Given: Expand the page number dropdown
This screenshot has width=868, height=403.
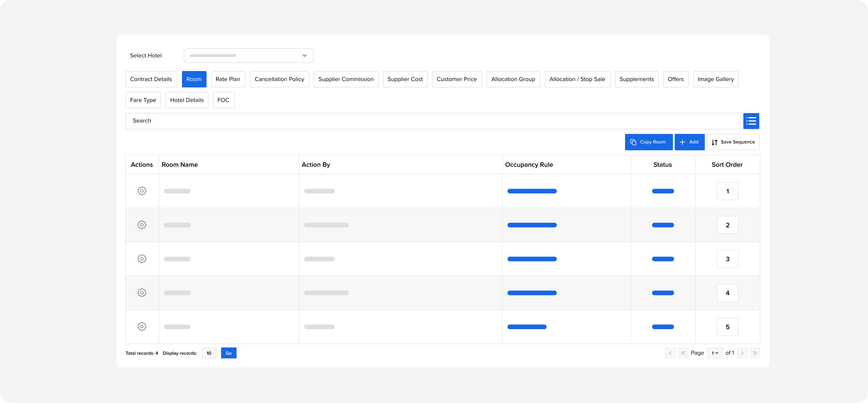Looking at the screenshot, I should [x=715, y=353].
